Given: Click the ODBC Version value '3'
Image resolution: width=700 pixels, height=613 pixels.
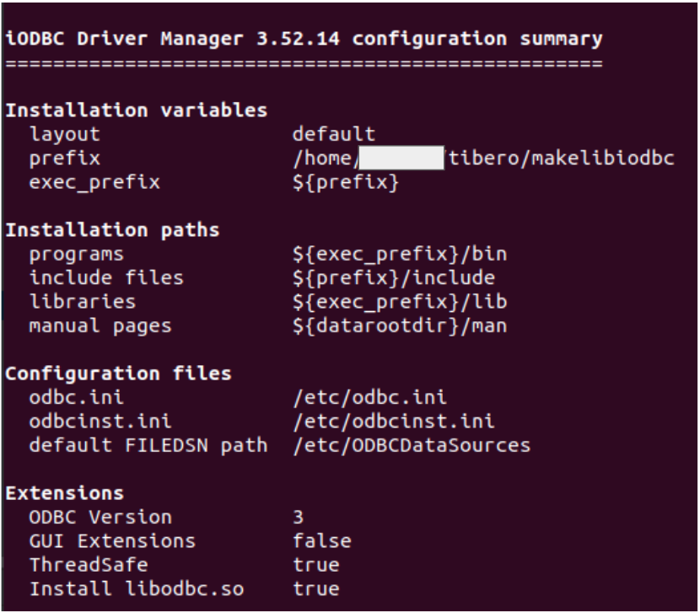Looking at the screenshot, I should coord(299,517).
